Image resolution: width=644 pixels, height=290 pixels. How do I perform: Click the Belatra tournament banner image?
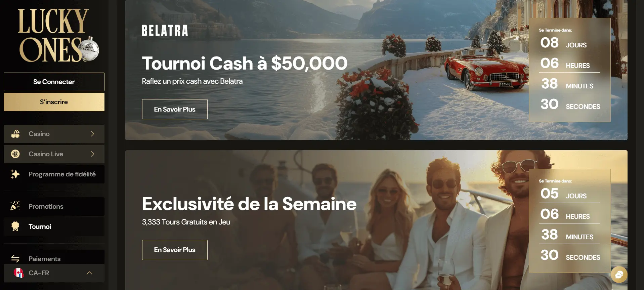pos(376,70)
